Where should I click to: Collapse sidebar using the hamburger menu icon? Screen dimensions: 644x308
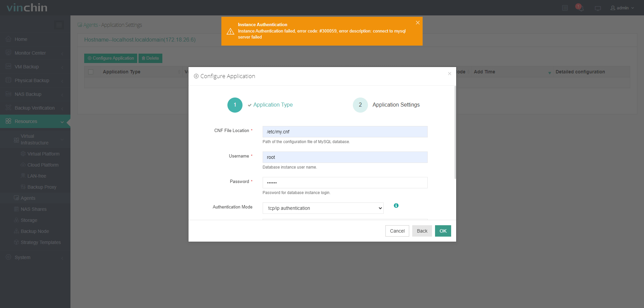tap(59, 25)
